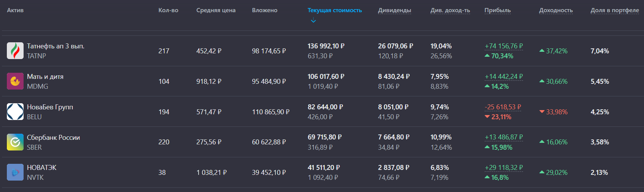Click current value 136 992,10 ₽
The height and width of the screenshot is (192, 644).
326,46
